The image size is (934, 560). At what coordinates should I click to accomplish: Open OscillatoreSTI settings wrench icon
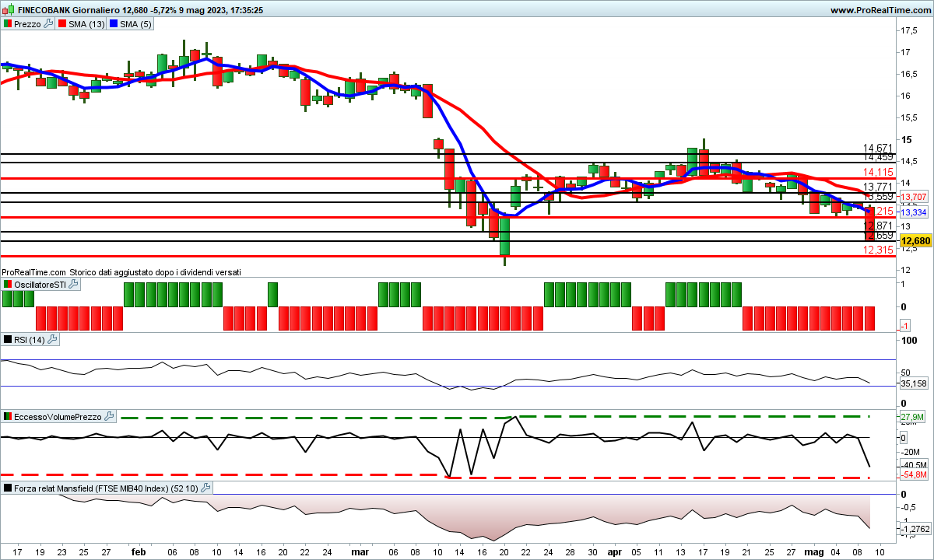(73, 285)
